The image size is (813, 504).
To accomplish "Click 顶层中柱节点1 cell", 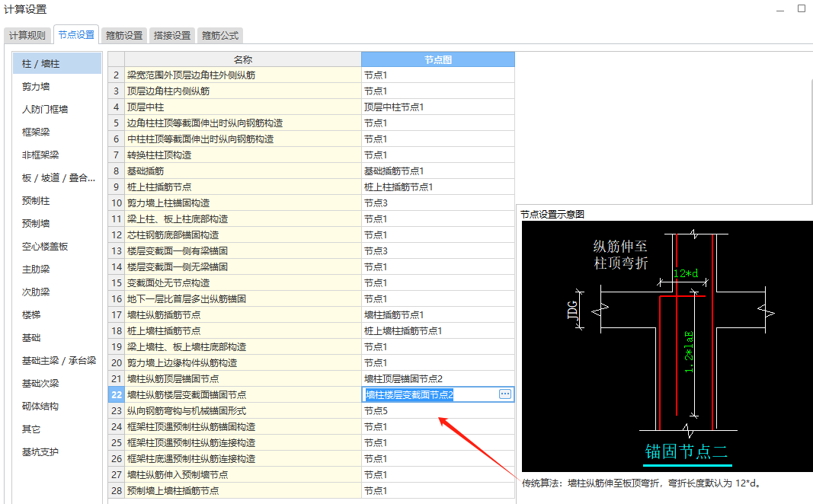I will click(x=438, y=107).
